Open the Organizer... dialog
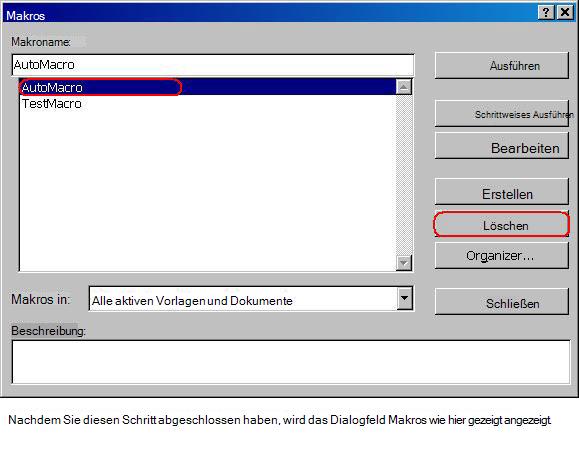 point(501,255)
